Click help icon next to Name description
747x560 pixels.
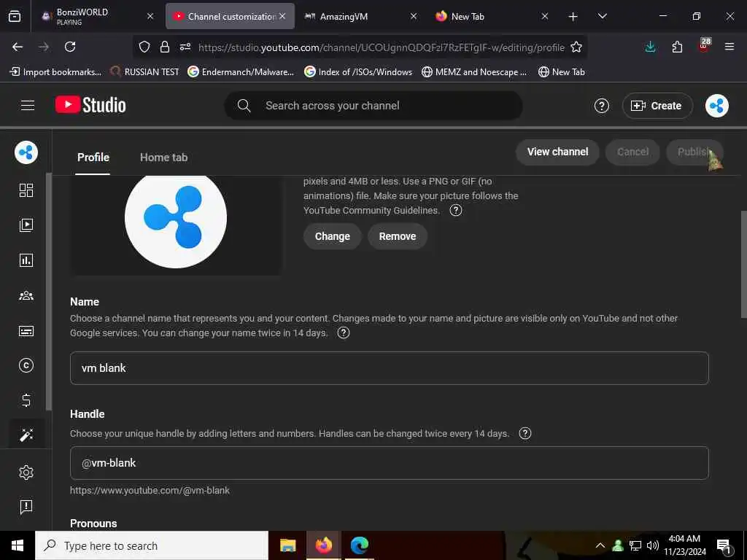point(344,332)
